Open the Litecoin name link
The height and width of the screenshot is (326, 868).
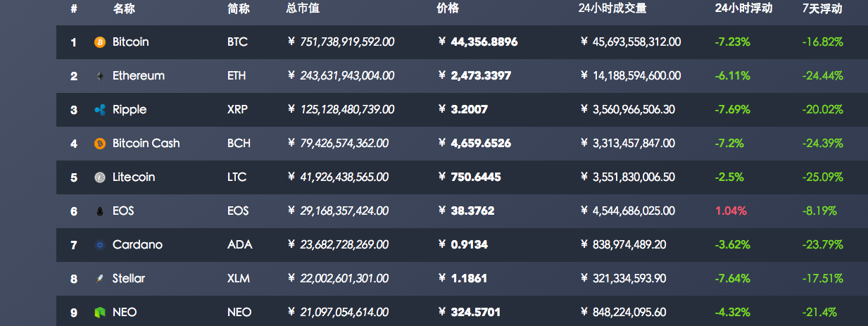[134, 177]
